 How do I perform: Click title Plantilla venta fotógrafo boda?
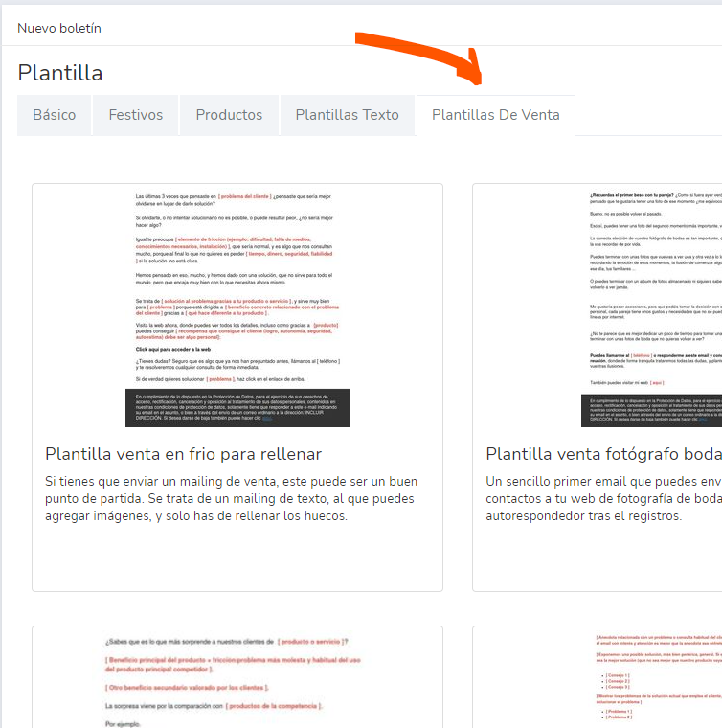[x=603, y=454]
